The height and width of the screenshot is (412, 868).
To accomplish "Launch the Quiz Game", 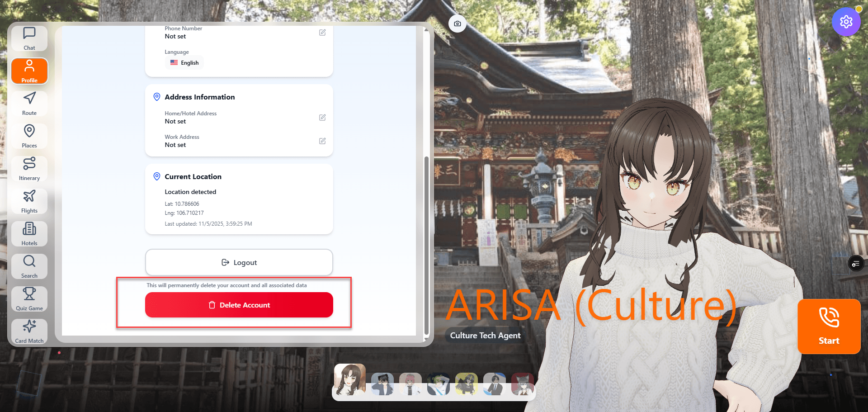I will coord(29,299).
